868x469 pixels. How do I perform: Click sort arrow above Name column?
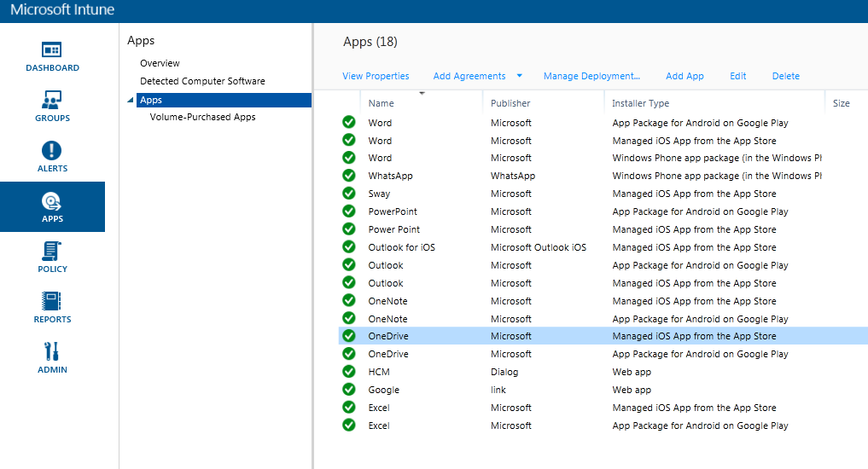[x=422, y=93]
